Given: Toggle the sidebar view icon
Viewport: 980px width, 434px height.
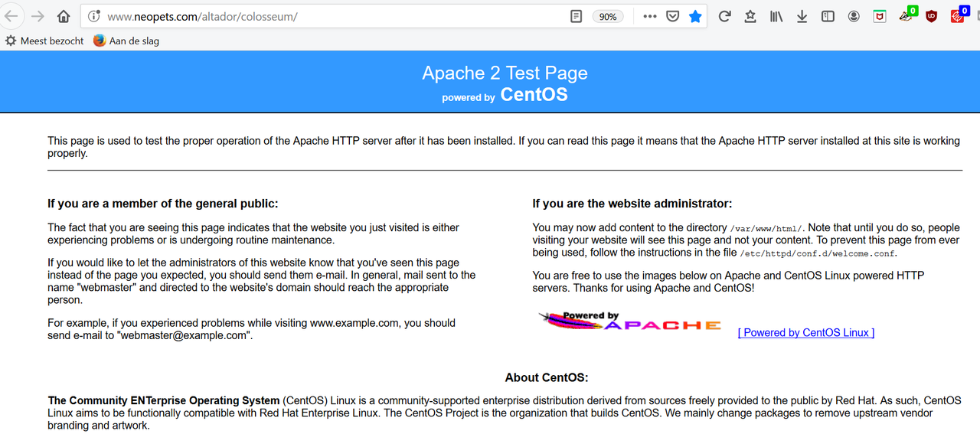Looking at the screenshot, I should 828,16.
